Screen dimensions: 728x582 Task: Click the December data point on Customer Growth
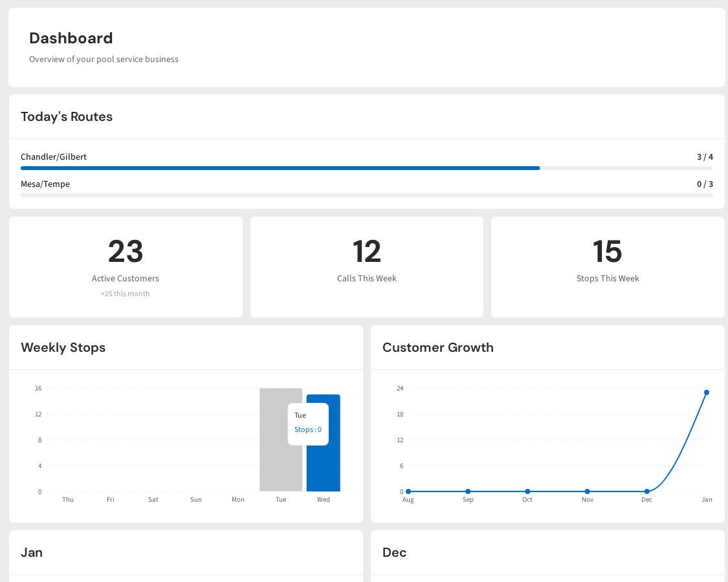(646, 491)
